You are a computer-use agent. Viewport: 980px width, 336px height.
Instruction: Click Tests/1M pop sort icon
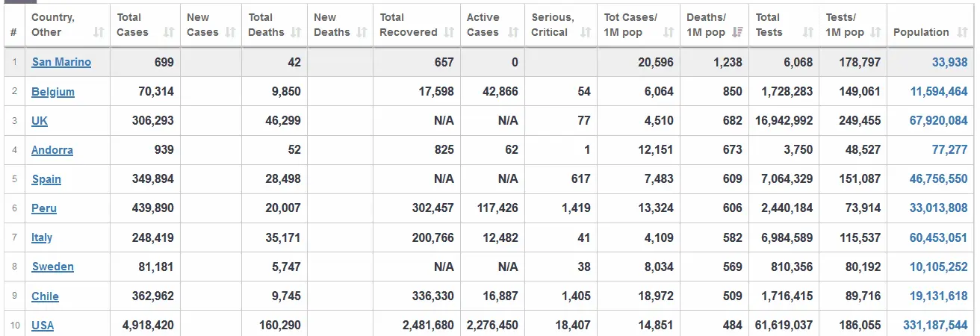[876, 32]
